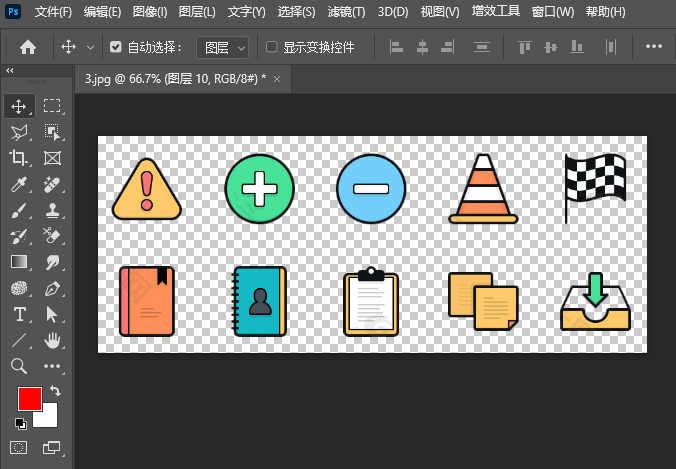Open the 帮助(H) menu
The height and width of the screenshot is (469, 676).
coord(605,12)
